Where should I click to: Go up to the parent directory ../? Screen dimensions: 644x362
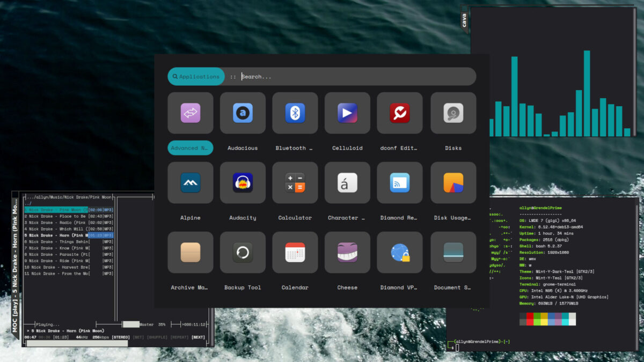click(28, 203)
